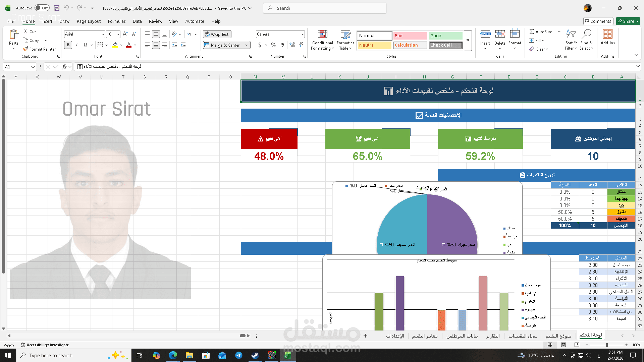Open the Comments pane
This screenshot has width=644, height=362.
pos(598,21)
